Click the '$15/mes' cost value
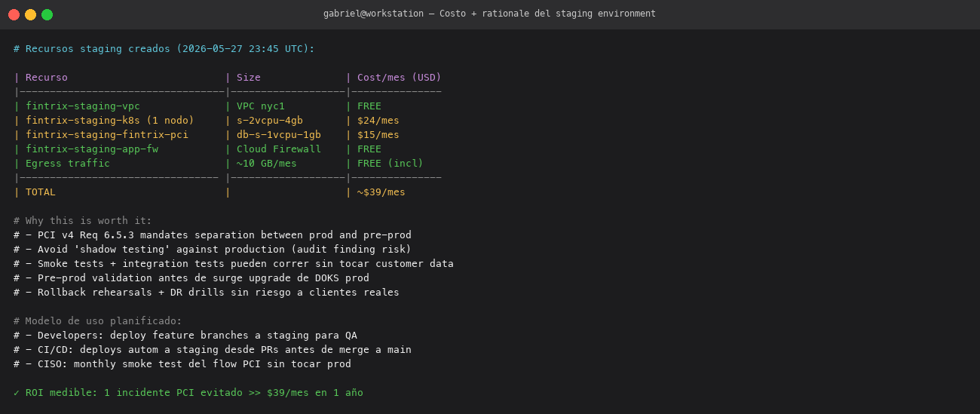The height and width of the screenshot is (414, 980). pyautogui.click(x=378, y=135)
